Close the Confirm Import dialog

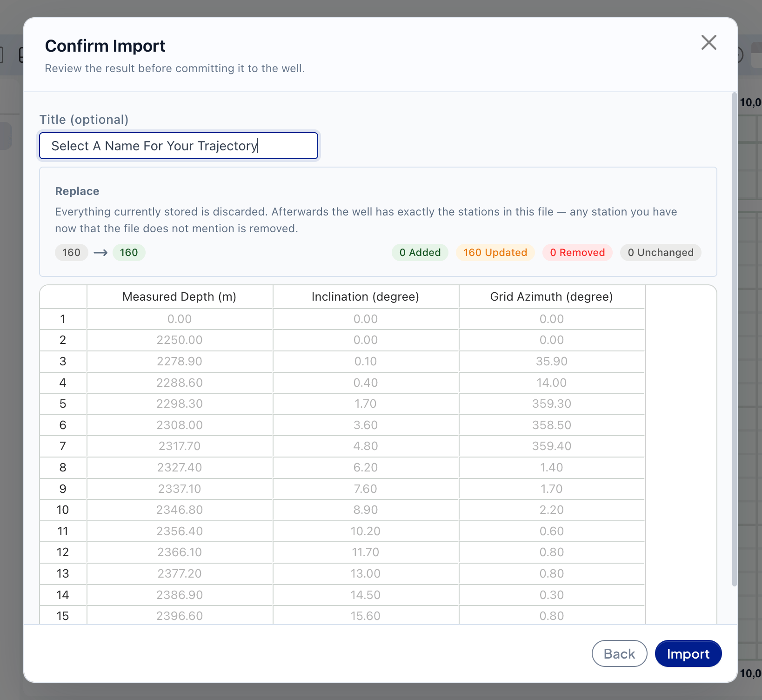click(x=709, y=42)
